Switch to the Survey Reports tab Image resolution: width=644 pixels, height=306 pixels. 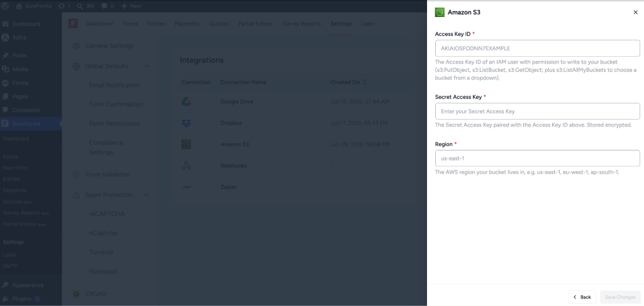301,23
